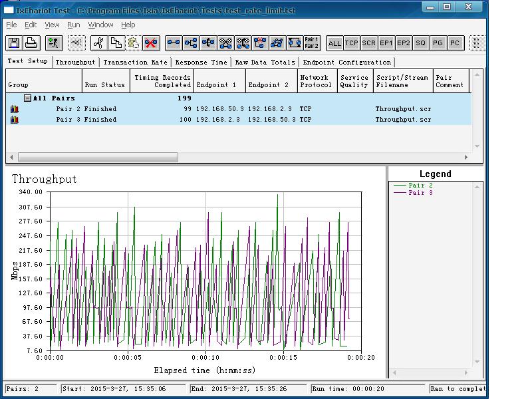Click the pair icon with red X
The image size is (532, 399).
tap(260, 43)
